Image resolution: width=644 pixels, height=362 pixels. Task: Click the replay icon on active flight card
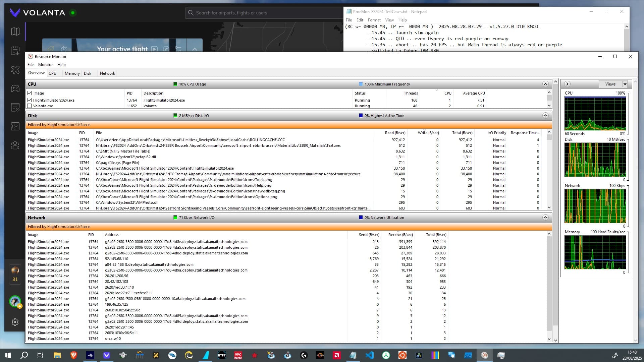coord(154,49)
